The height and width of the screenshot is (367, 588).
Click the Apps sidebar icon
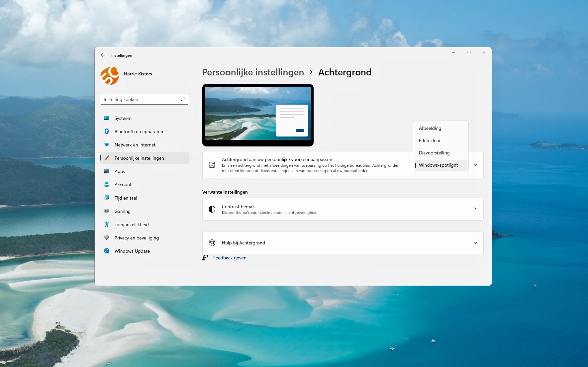(107, 171)
